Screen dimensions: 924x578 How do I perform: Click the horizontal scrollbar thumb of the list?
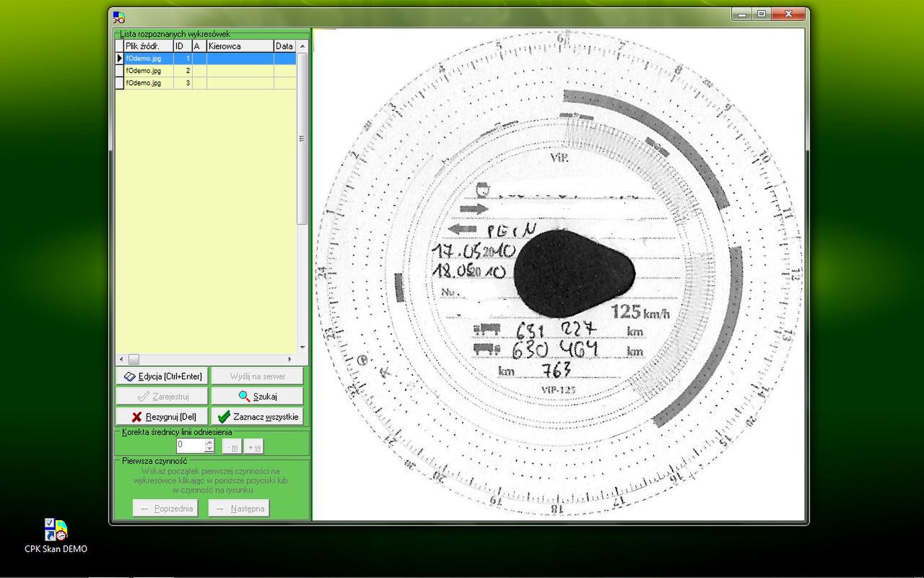(x=134, y=359)
